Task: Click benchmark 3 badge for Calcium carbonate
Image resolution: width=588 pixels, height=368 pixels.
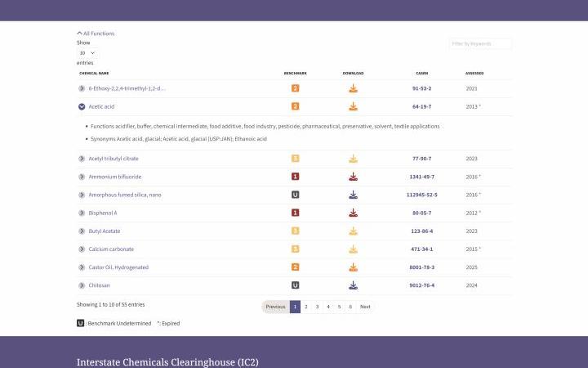Action: click(x=295, y=249)
